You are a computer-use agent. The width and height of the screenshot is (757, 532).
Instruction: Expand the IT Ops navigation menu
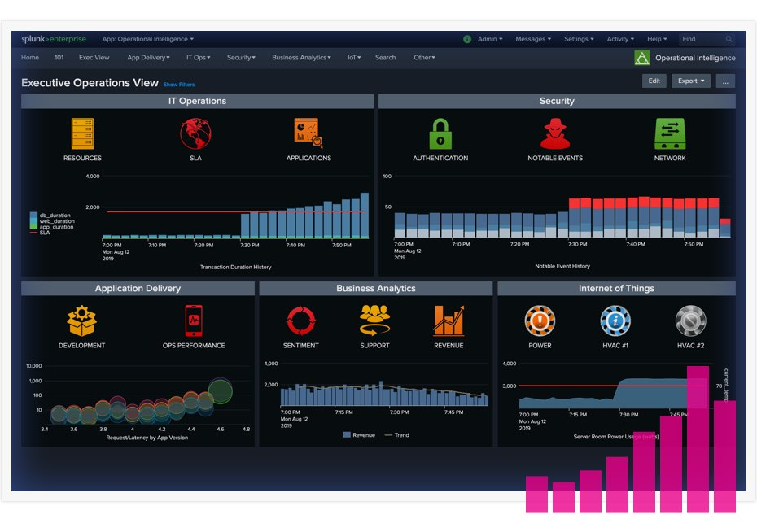click(198, 57)
